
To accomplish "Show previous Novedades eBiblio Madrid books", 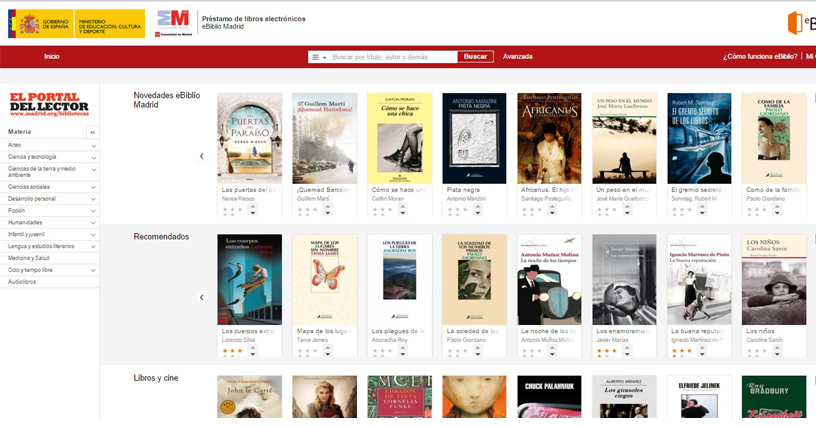I will (x=202, y=156).
